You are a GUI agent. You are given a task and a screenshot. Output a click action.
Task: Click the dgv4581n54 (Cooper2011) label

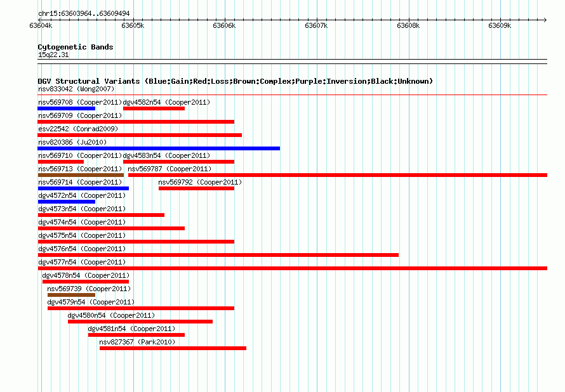click(x=131, y=329)
